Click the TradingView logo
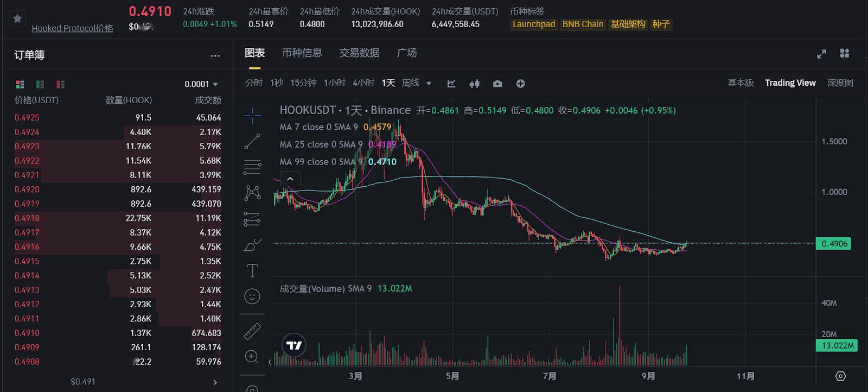Image resolution: width=868 pixels, height=392 pixels. pyautogui.click(x=294, y=345)
